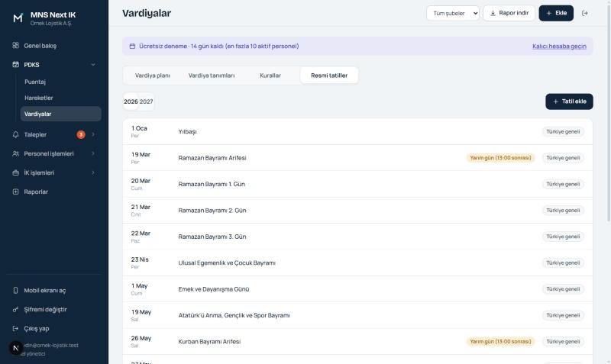Image resolution: width=611 pixels, height=364 pixels.
Task: Click the 1 Oca date cell
Action: [139, 131]
